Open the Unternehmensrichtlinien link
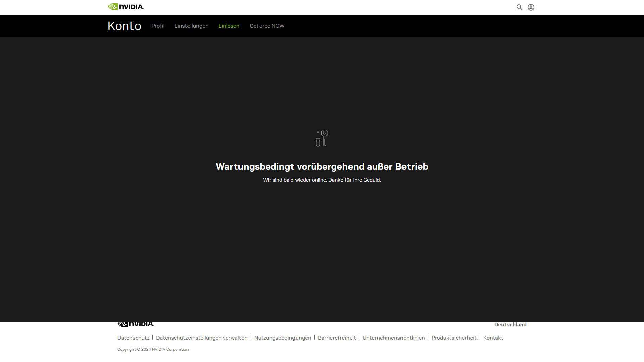Image resolution: width=644 pixels, height=362 pixels. click(x=393, y=338)
